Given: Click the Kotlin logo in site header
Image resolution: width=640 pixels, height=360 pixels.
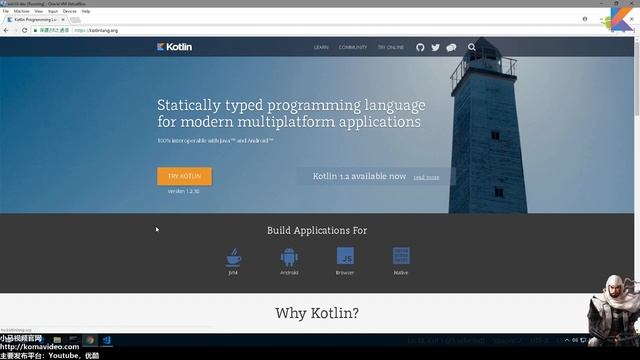Looking at the screenshot, I should click(x=174, y=47).
